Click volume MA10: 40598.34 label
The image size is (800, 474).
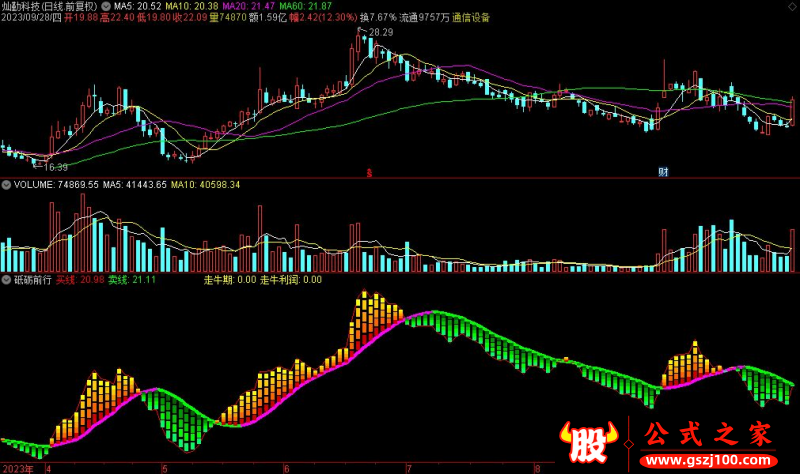click(205, 185)
